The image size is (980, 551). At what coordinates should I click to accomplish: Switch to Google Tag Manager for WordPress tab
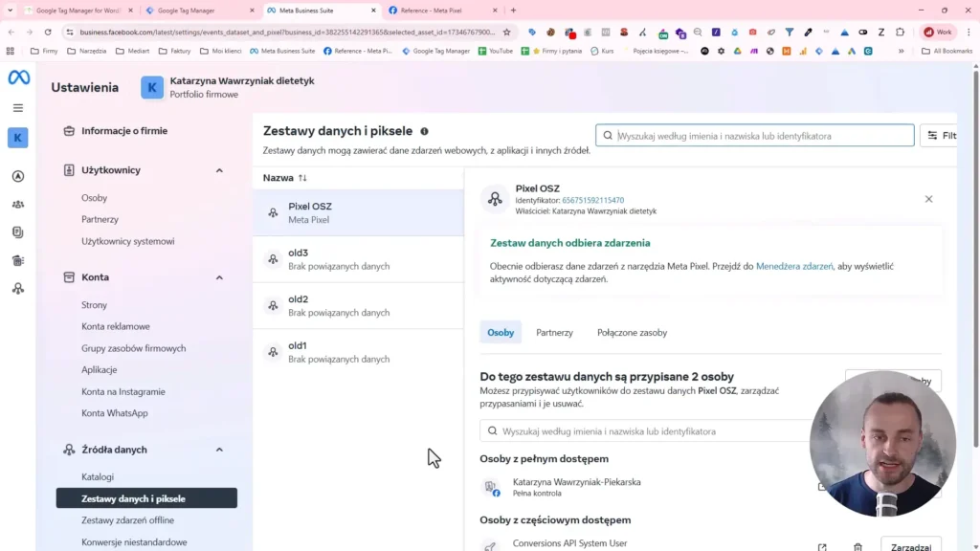(x=78, y=10)
